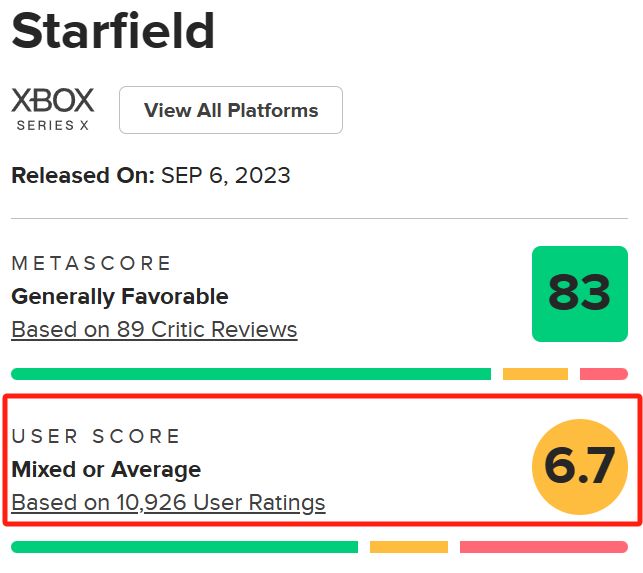Click the Mixed or Average text
The width and height of the screenshot is (643, 573).
tap(106, 470)
